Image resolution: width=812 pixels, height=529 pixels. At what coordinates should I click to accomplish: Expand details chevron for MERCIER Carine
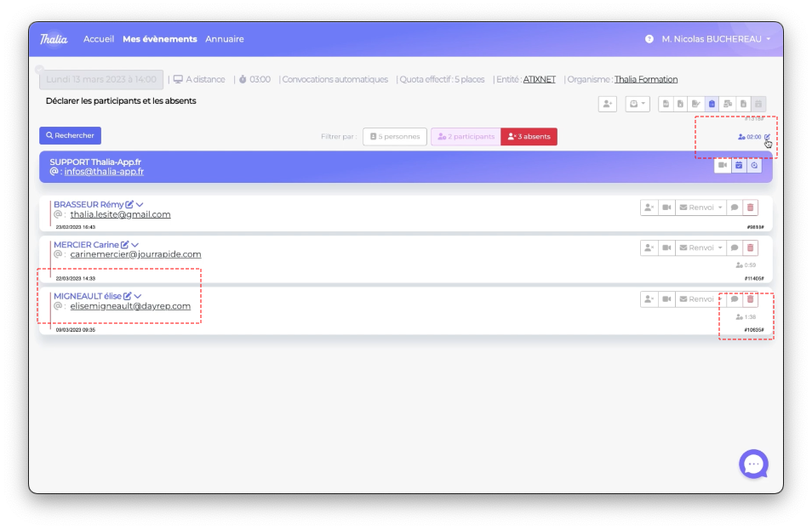click(135, 245)
